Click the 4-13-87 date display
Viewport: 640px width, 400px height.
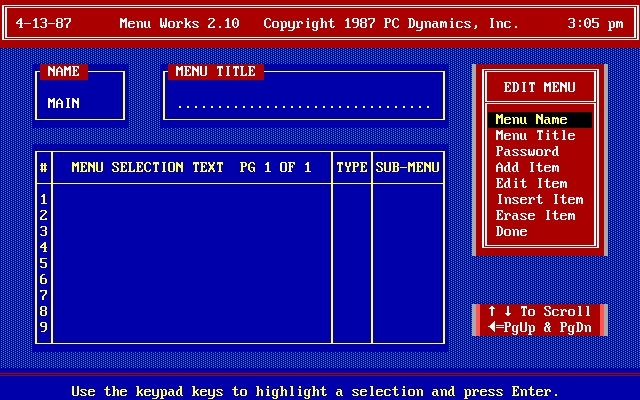point(44,22)
